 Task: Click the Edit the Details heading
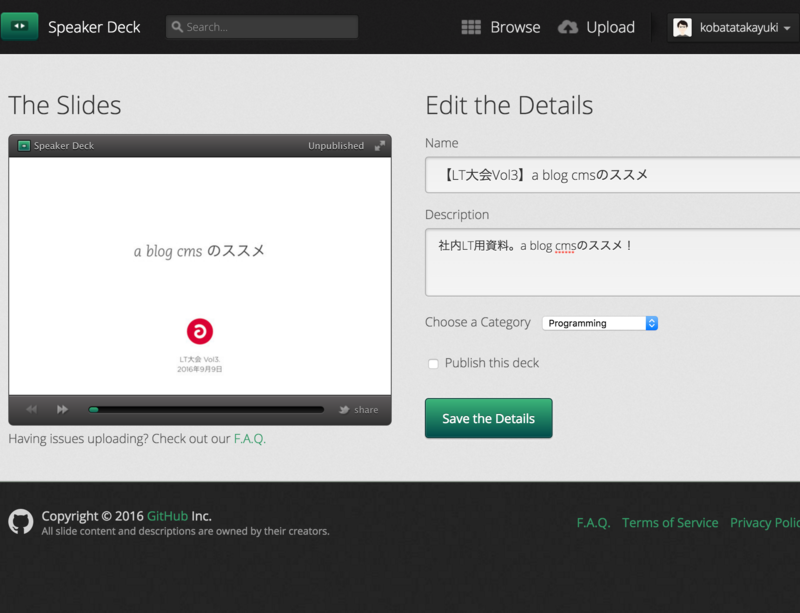[509, 105]
